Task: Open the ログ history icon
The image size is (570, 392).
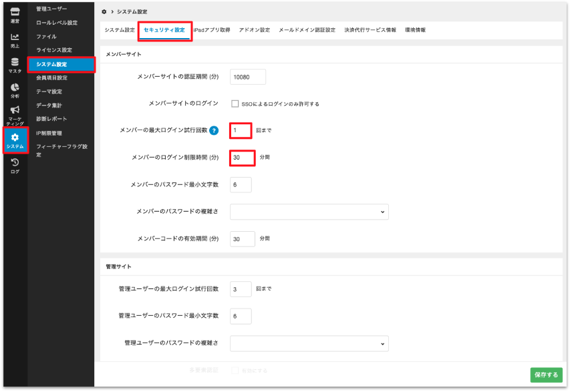Action: pyautogui.click(x=15, y=165)
